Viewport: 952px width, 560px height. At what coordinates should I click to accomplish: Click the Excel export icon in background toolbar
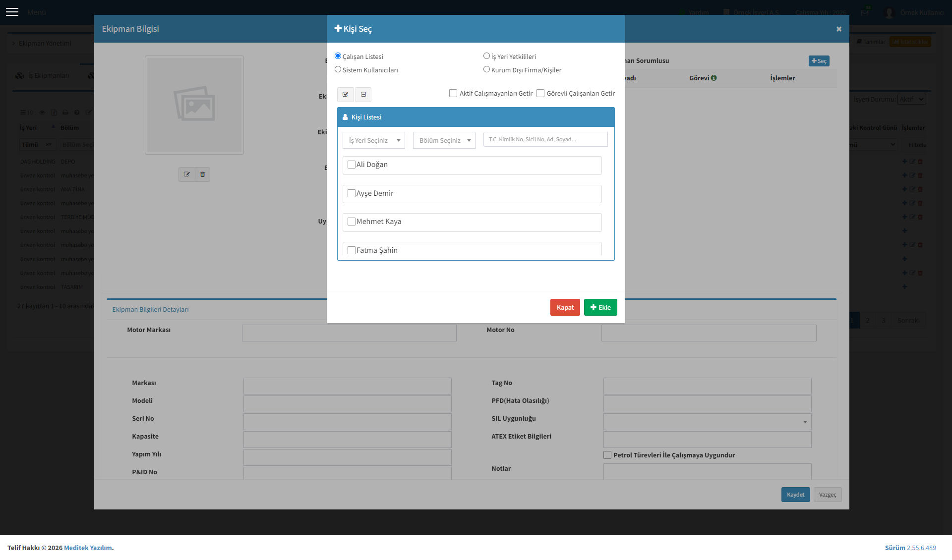(54, 112)
